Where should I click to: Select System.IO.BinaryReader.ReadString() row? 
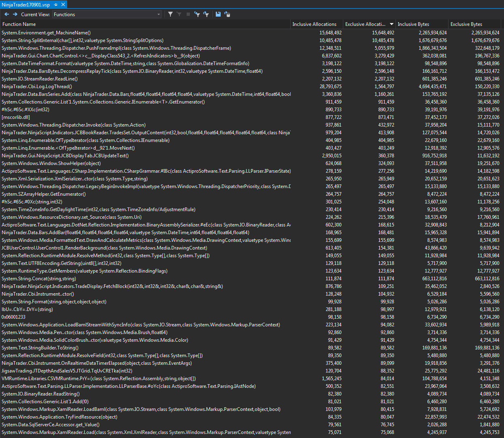pos(251,394)
